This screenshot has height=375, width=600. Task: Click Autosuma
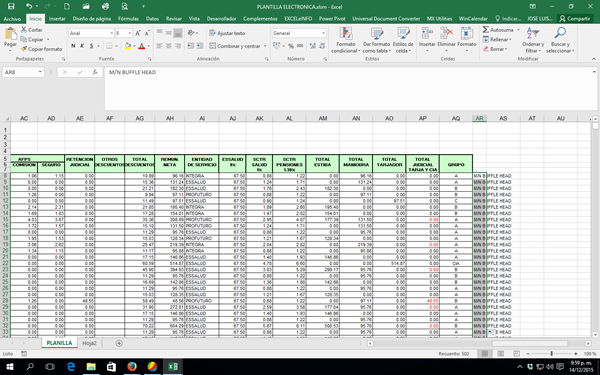[498, 29]
